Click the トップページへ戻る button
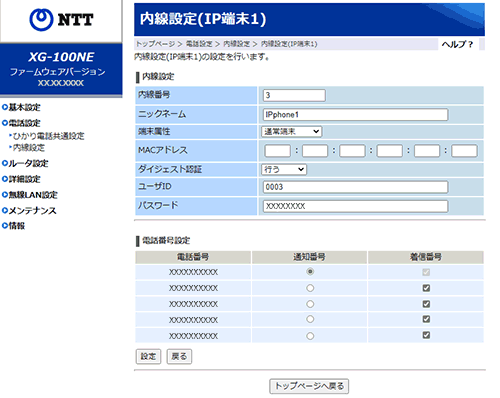The height and width of the screenshot is (398, 500). 309,386
